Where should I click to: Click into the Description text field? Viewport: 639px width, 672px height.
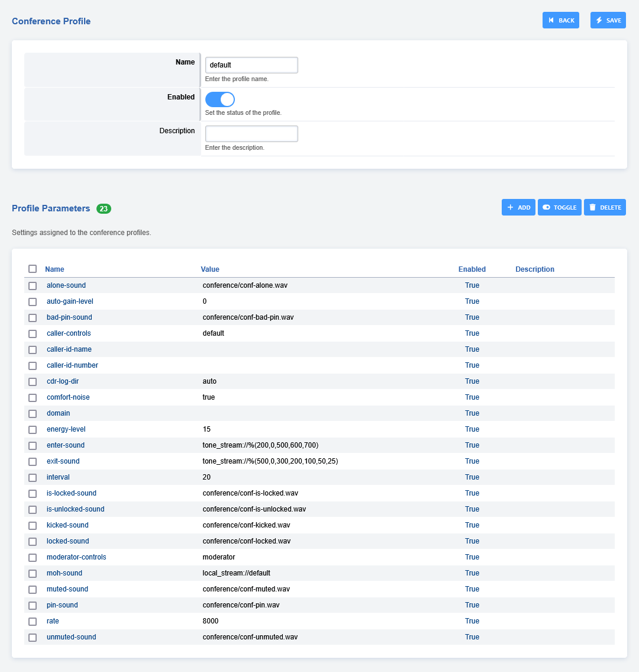[x=251, y=134]
